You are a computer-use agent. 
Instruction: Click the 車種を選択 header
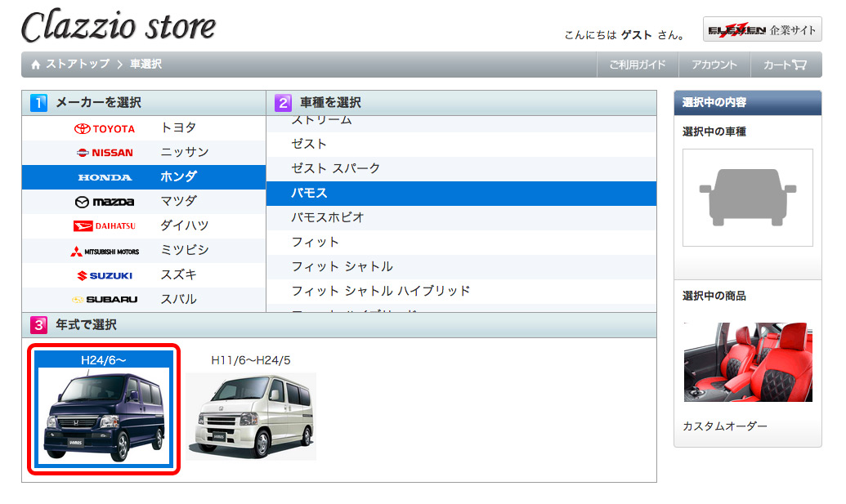pos(331,102)
